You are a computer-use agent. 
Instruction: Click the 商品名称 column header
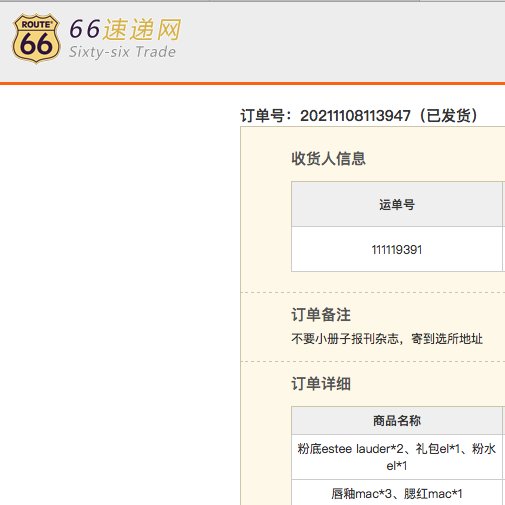397,421
